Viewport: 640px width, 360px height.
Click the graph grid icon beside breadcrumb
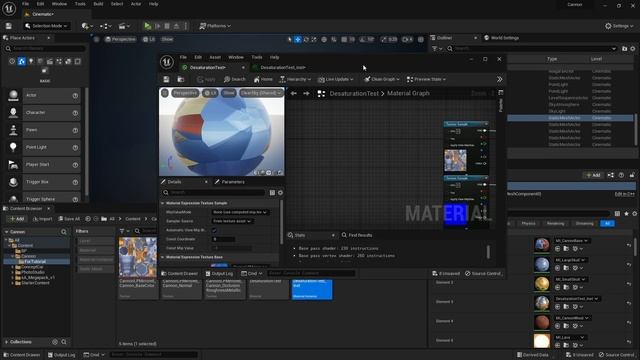tap(321, 93)
